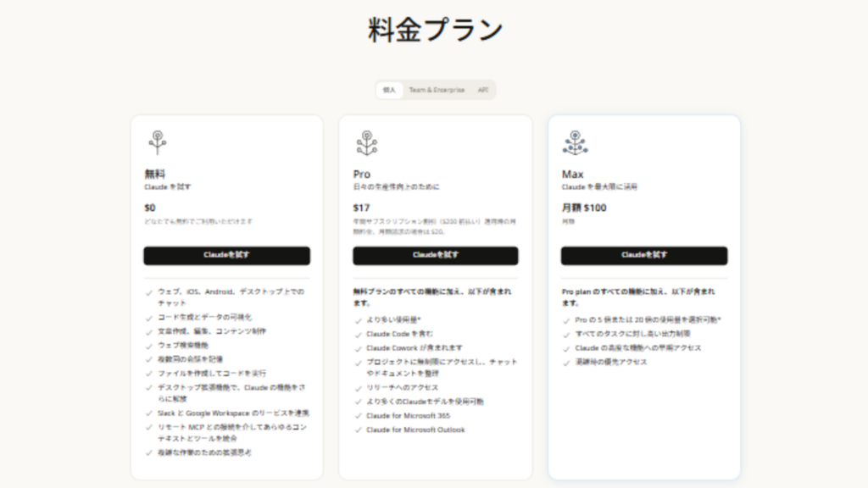The image size is (868, 488).
Task: Click the コード生成とデータの可視化 feature line
Action: tap(205, 317)
